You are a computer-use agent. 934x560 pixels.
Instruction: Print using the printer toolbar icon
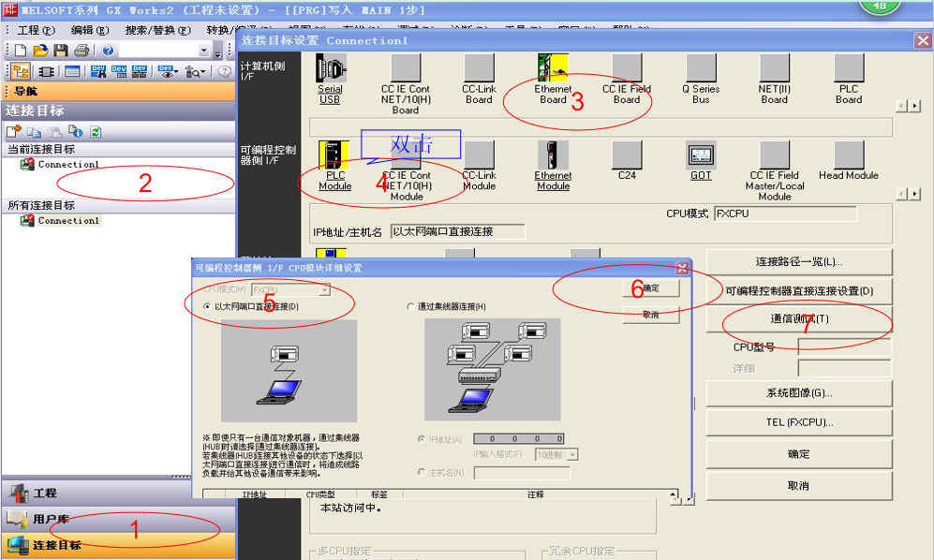click(x=81, y=51)
